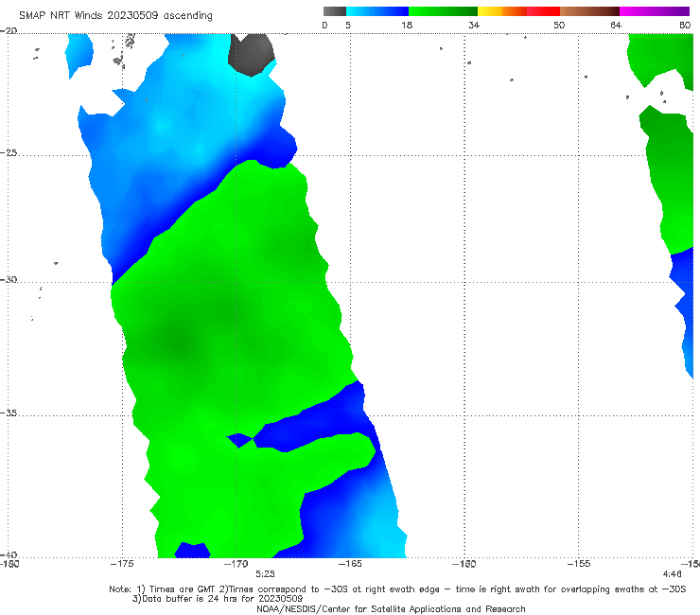This screenshot has height=615, width=700.
Task: Click the swath time 5:25
Action: pos(265,574)
